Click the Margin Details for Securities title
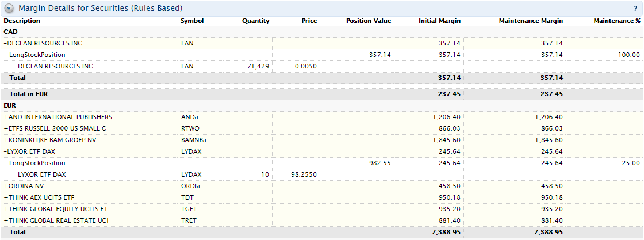This screenshot has width=644, height=240. pyautogui.click(x=101, y=8)
